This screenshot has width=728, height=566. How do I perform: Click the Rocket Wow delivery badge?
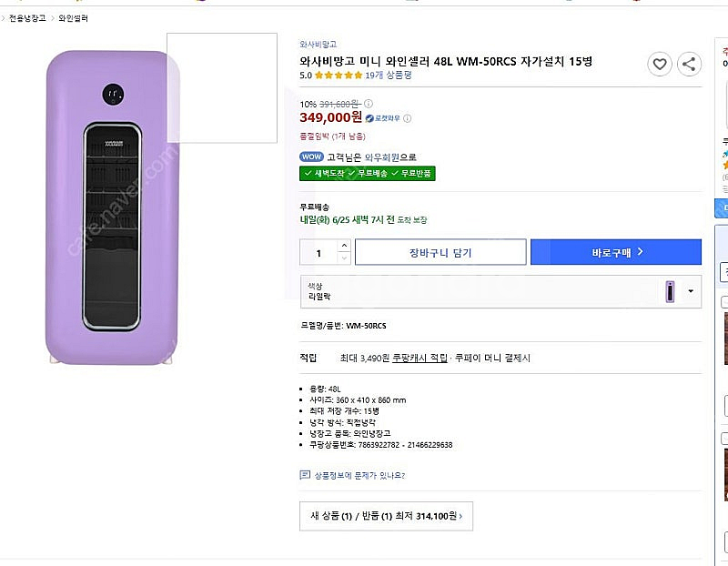382,118
